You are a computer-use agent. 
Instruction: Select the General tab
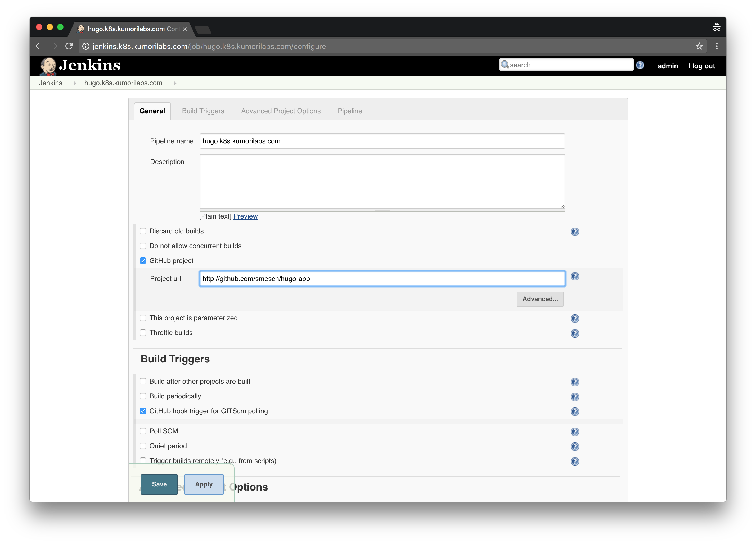pos(152,111)
